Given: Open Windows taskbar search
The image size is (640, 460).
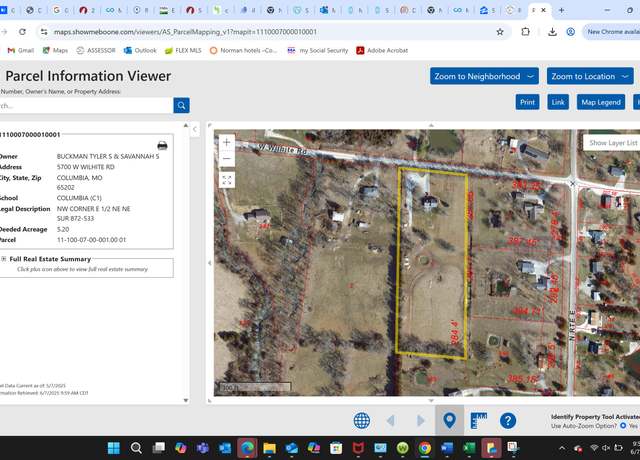Looking at the screenshot, I should click(x=136, y=448).
